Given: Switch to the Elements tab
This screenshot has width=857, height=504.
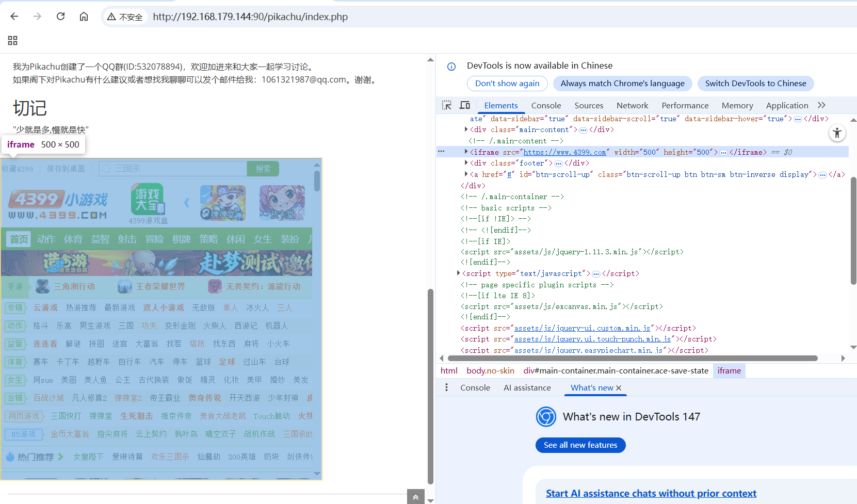Looking at the screenshot, I should [x=501, y=105].
